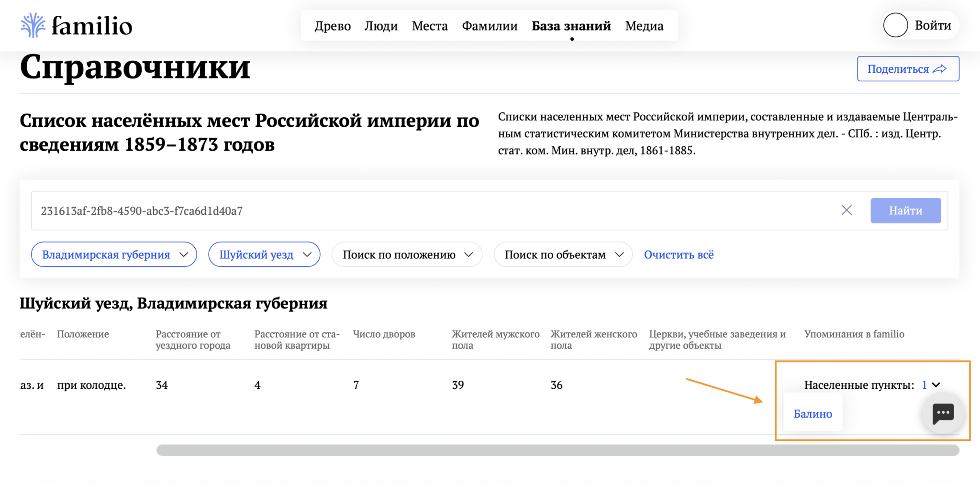Click the female residents value 36
The image size is (980, 484).
(x=557, y=385)
